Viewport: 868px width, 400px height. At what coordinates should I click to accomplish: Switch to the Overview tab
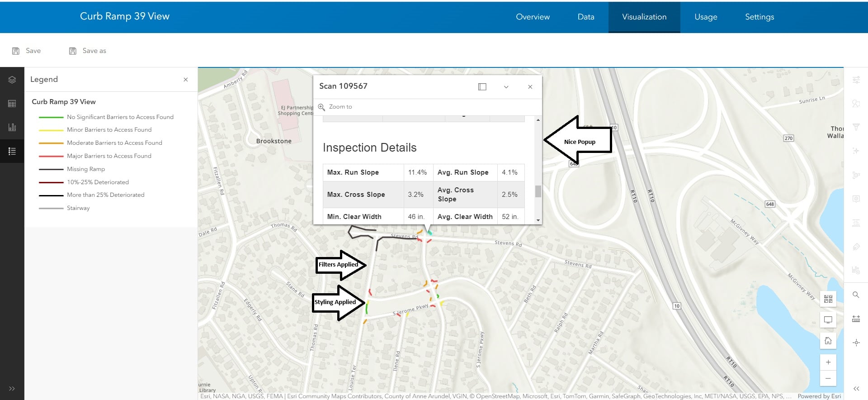(x=533, y=17)
